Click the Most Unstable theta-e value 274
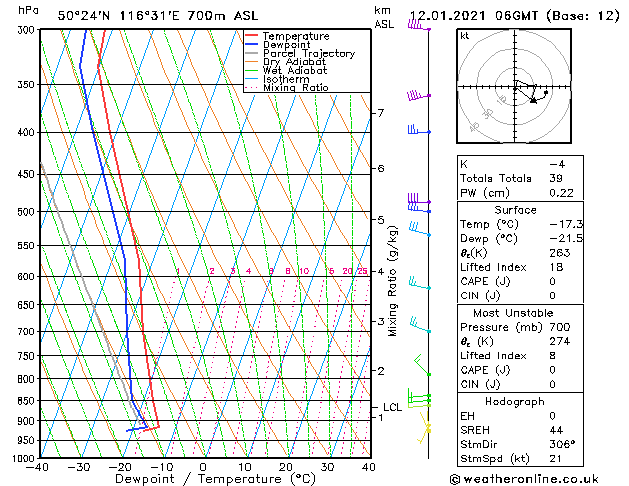629x486 pixels. tap(560, 341)
